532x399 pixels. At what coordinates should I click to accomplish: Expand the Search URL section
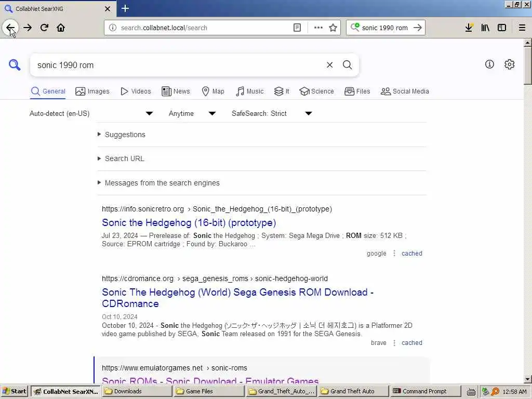coord(124,158)
